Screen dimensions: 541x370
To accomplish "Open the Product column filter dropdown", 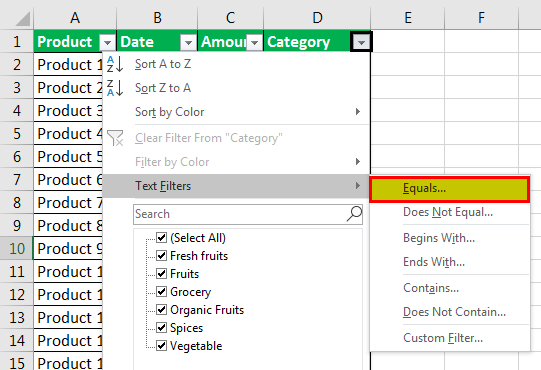I will [x=107, y=43].
